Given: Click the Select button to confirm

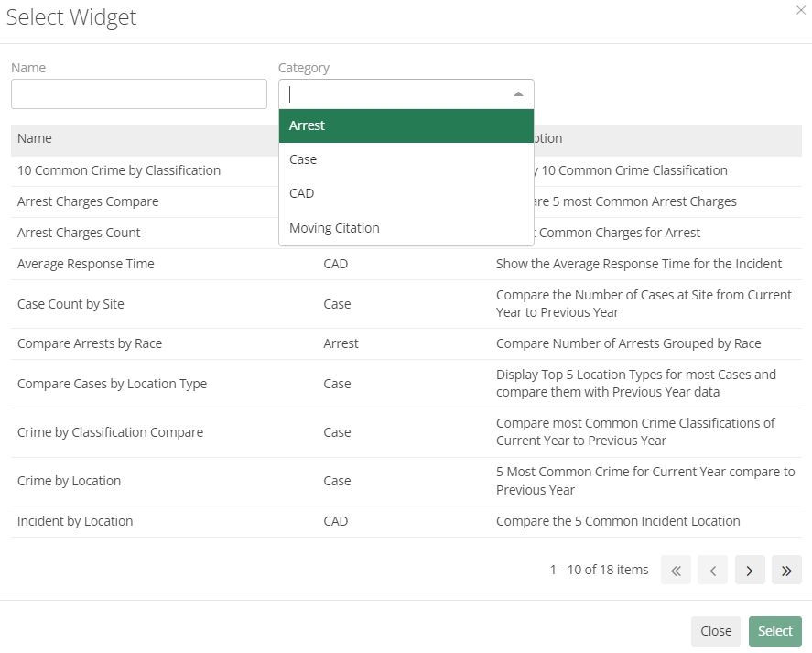Looking at the screenshot, I should (x=774, y=631).
